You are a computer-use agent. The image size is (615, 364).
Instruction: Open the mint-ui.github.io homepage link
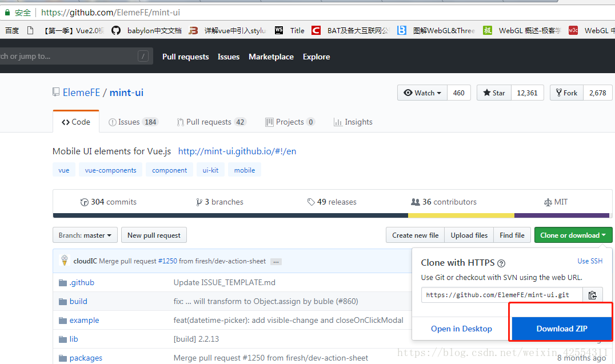point(237,151)
